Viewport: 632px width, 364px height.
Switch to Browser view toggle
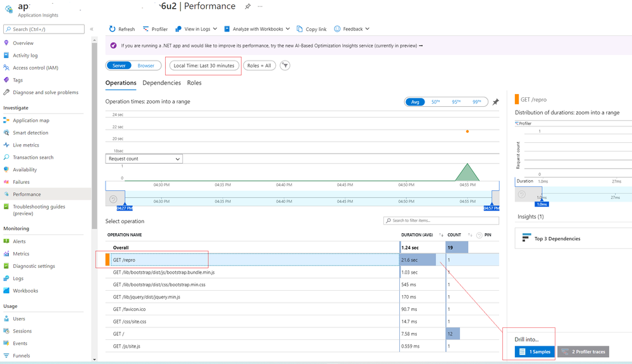146,66
